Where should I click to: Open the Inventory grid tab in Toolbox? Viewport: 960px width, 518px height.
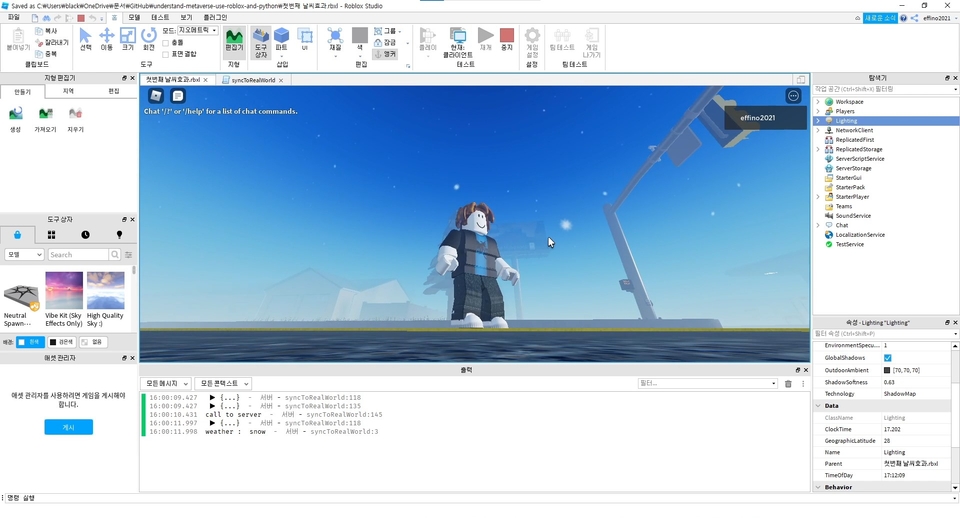tap(51, 235)
